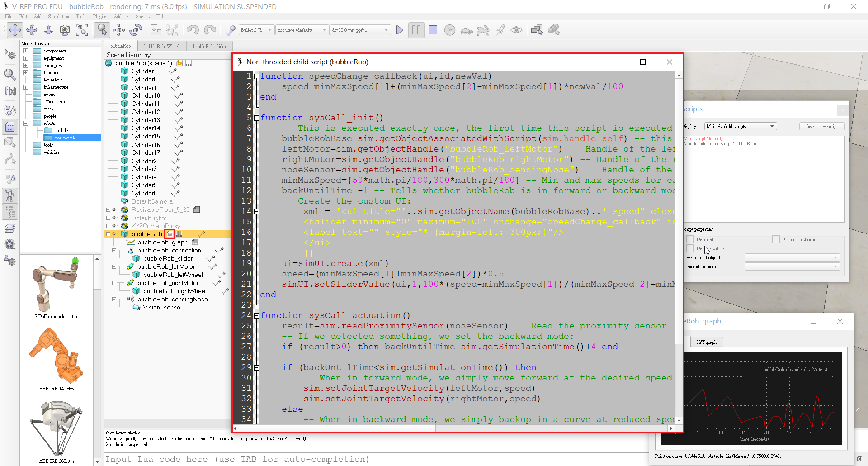This screenshot has height=466, width=868.
Task: Speed up simulation with rabbit icon
Action: pos(483,30)
